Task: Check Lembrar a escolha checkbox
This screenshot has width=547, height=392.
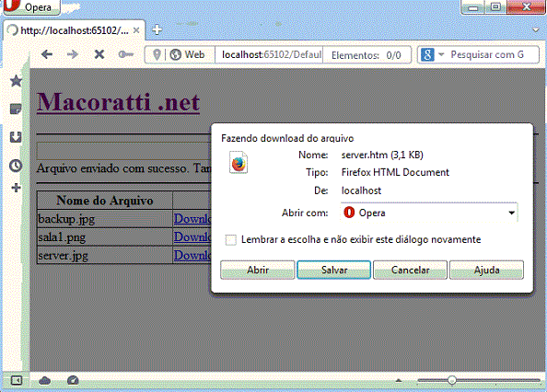Action: [230, 240]
